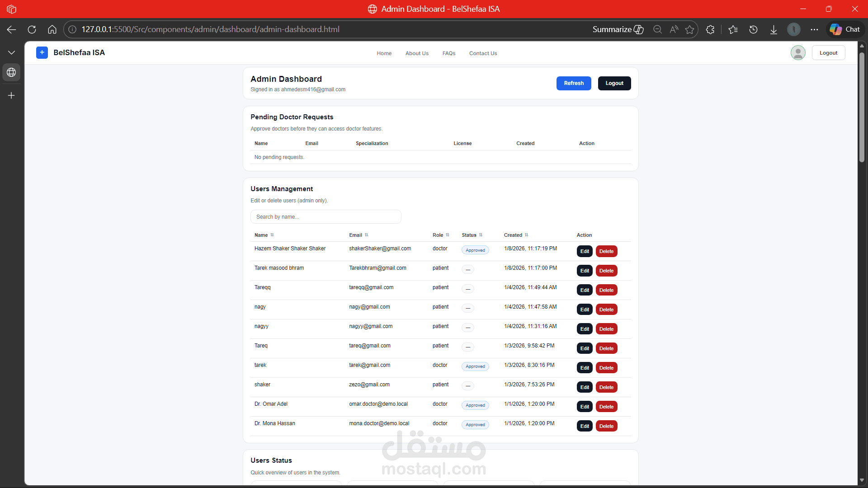
Task: Click the BelShefaa ISA blue plus logo
Action: (x=42, y=52)
